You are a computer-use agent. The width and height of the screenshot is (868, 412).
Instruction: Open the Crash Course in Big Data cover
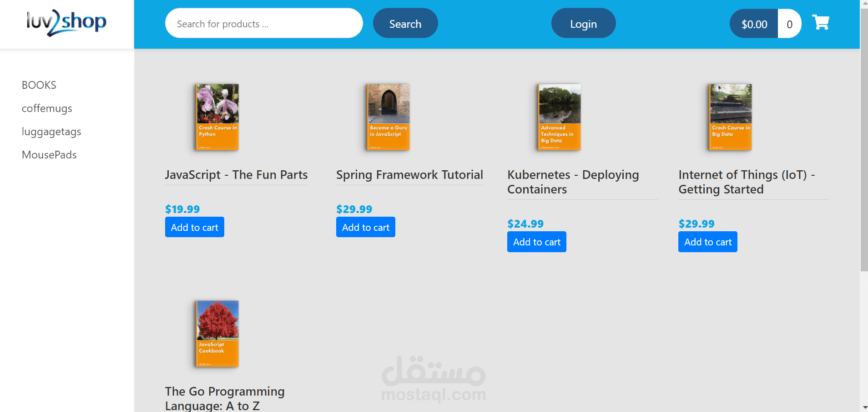click(730, 117)
